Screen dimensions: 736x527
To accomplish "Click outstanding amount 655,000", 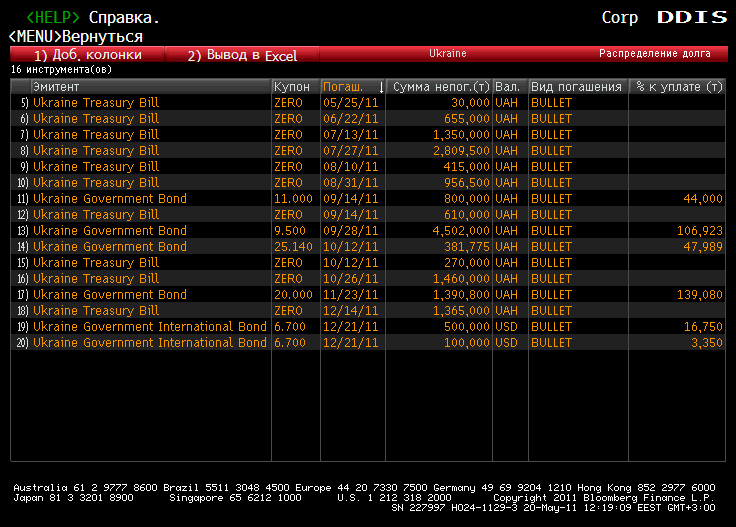I will coord(467,119).
